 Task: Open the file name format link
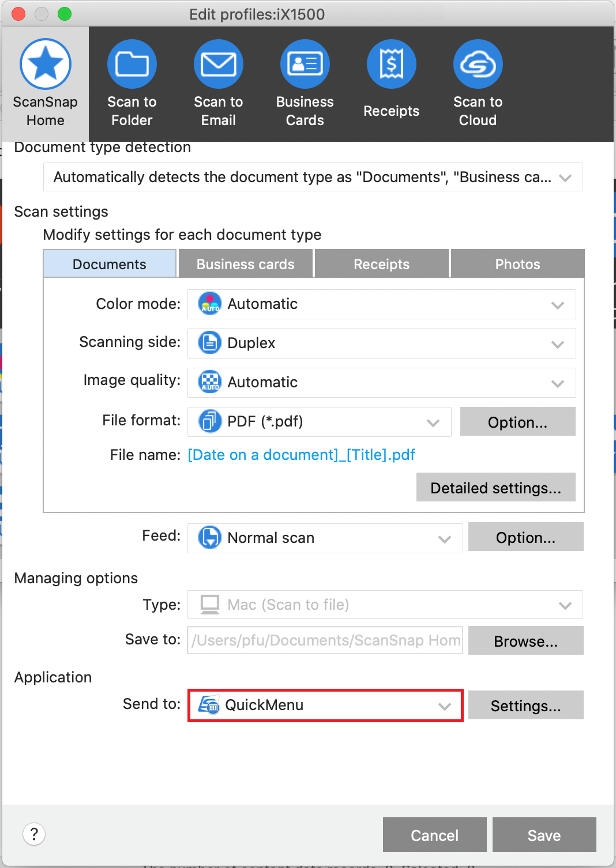pyautogui.click(x=302, y=455)
